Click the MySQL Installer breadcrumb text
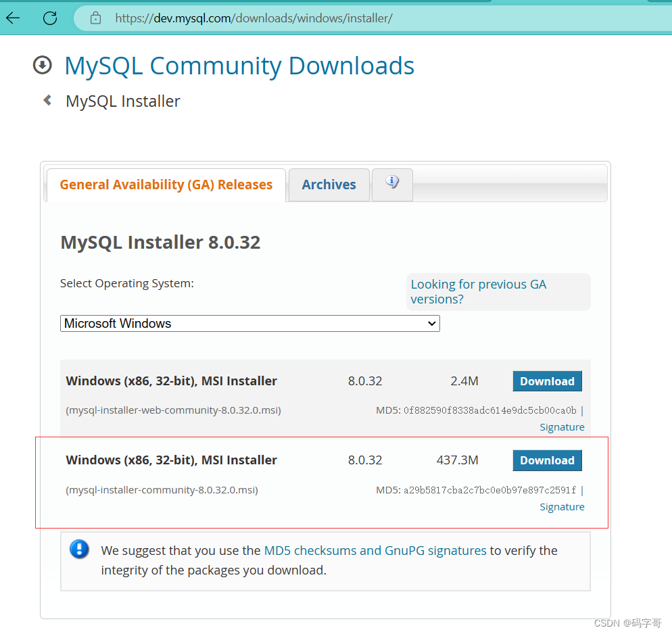Screen dimensions: 672x634 click(x=123, y=101)
